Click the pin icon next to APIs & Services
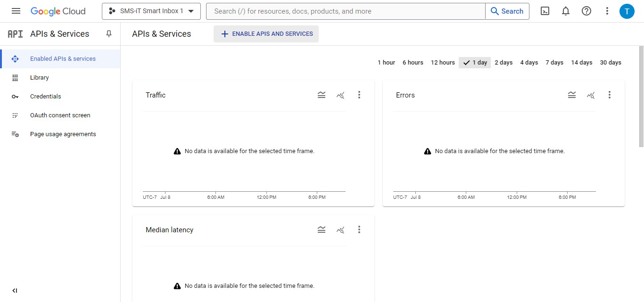 click(x=108, y=33)
